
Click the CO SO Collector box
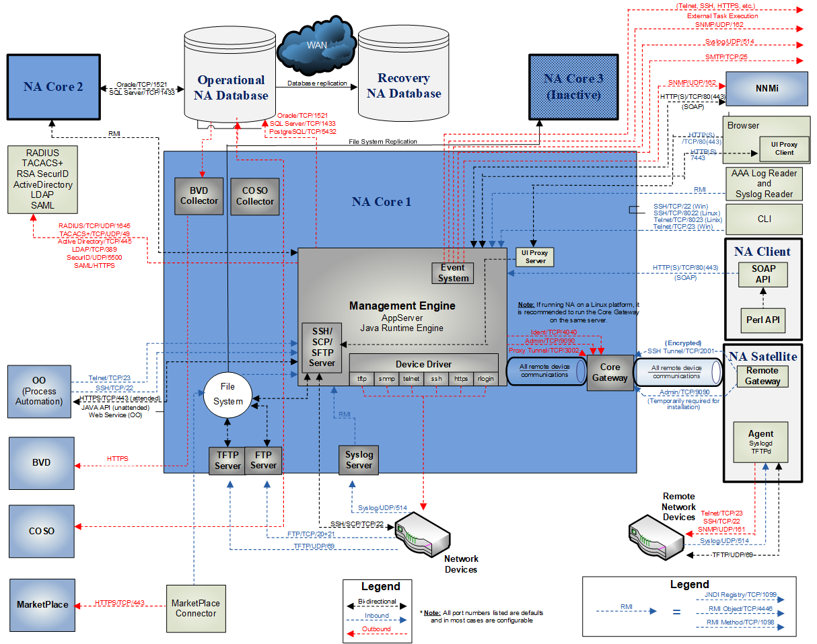[x=254, y=194]
